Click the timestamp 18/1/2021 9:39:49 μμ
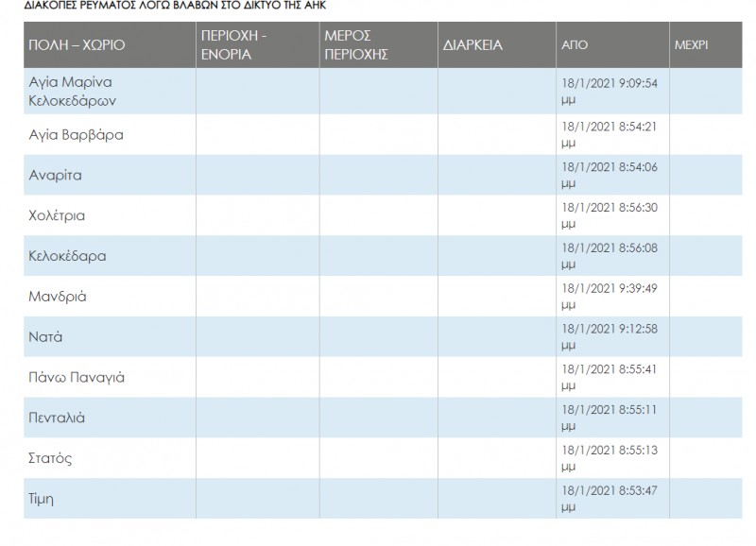The image size is (756, 546). 610,297
